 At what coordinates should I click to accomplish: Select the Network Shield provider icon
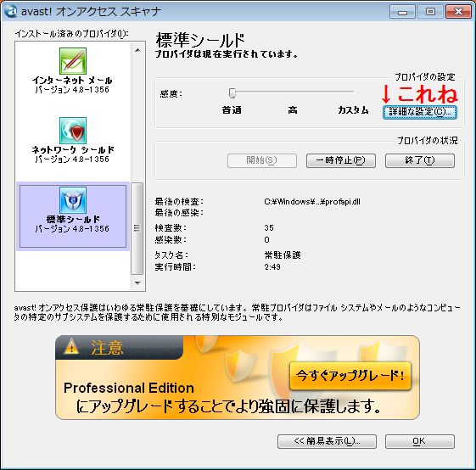(x=73, y=131)
